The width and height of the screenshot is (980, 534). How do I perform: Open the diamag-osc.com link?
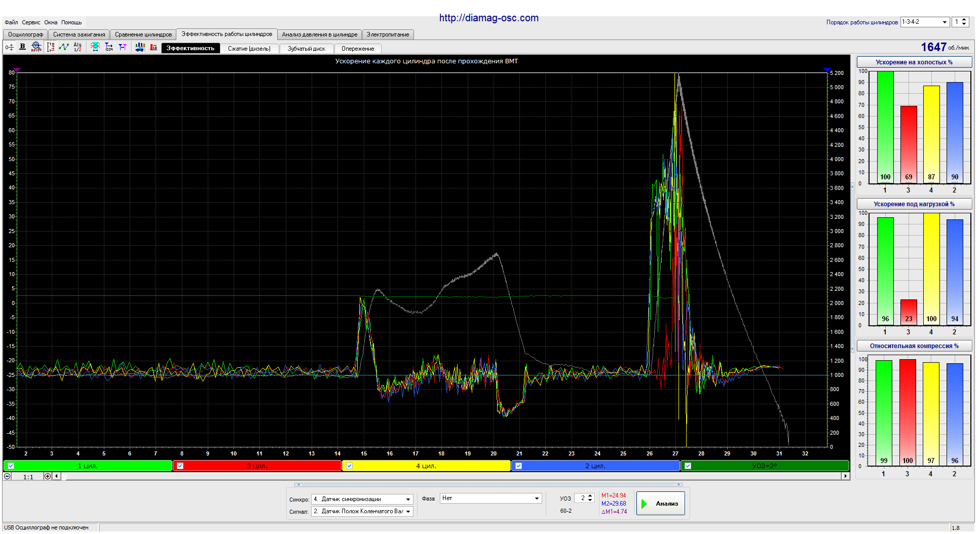[x=489, y=18]
